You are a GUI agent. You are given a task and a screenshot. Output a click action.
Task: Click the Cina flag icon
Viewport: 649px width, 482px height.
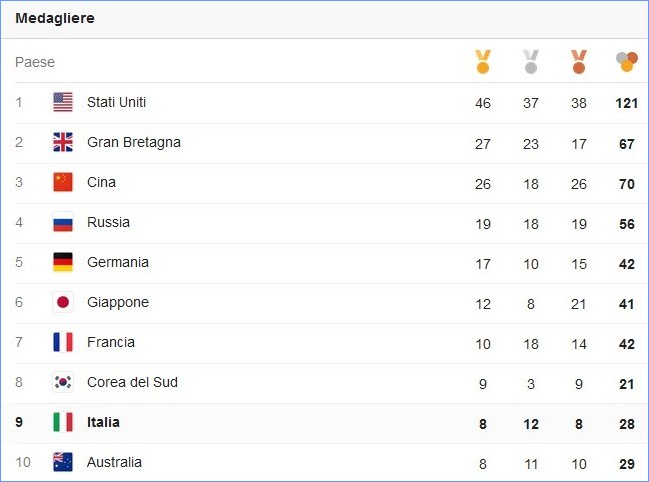[x=63, y=182]
